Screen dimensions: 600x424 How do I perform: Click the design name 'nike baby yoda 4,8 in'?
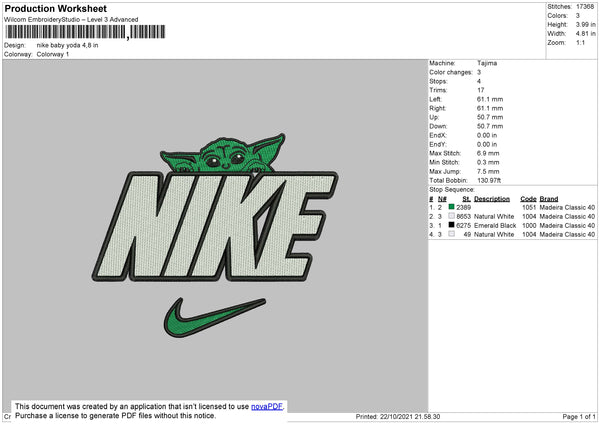(x=67, y=45)
